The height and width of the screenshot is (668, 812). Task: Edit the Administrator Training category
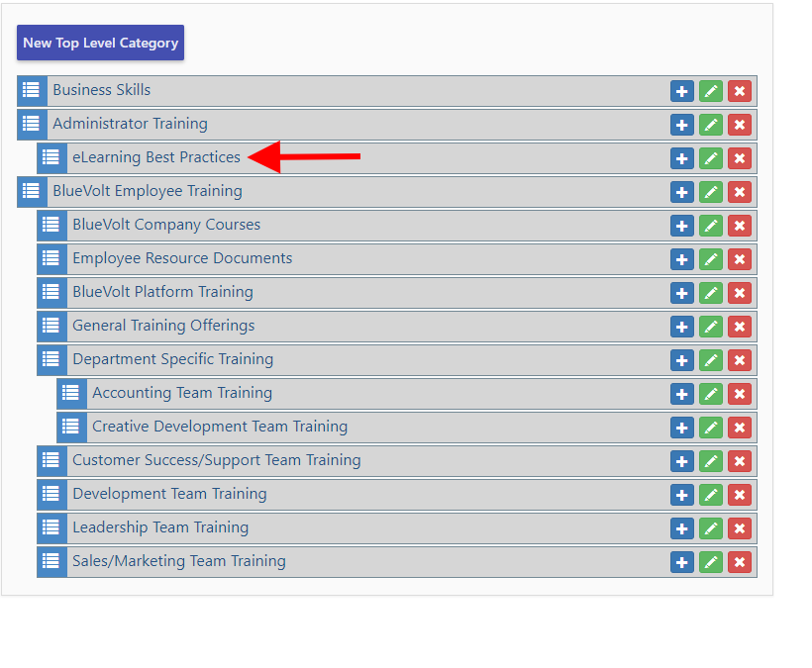point(711,125)
